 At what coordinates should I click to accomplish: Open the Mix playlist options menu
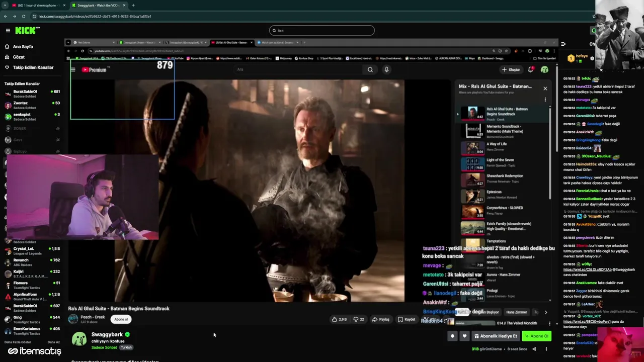545,100
